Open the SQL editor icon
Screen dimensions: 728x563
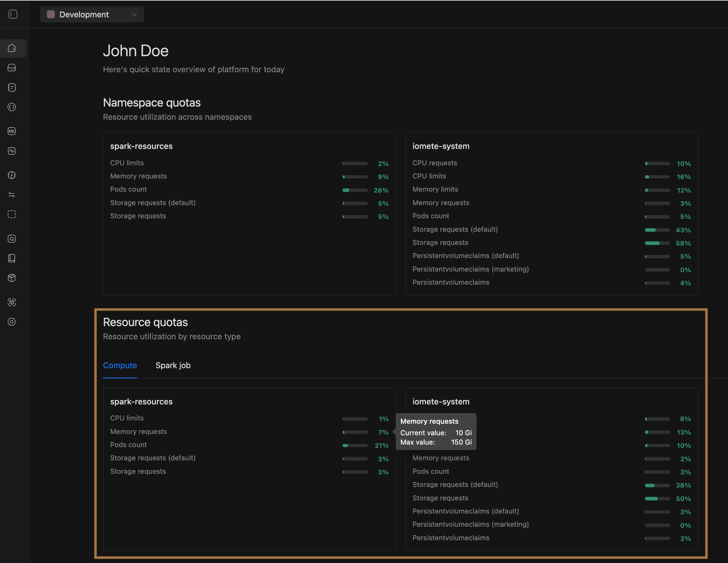12,131
